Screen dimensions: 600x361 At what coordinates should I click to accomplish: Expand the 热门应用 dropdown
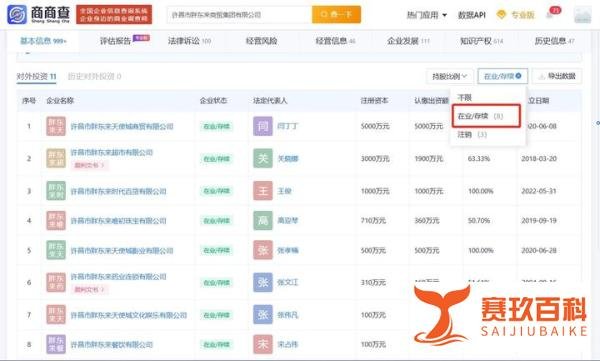coord(427,15)
